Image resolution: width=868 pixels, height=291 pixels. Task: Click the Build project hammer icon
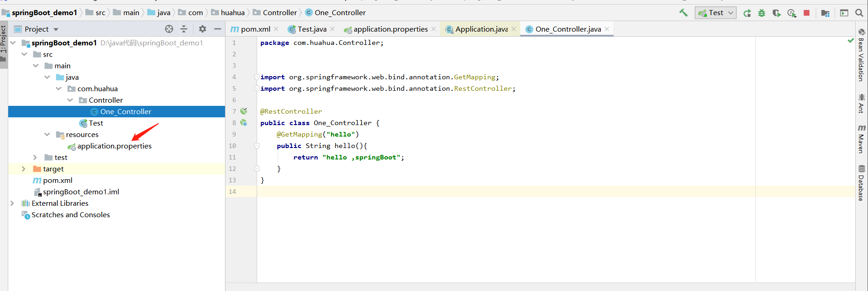(683, 13)
